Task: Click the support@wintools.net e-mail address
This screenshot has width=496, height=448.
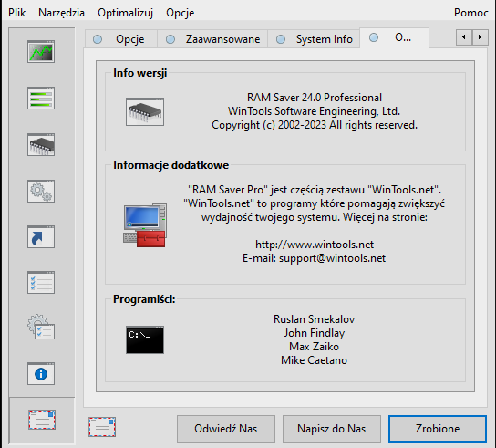Action: [x=332, y=258]
